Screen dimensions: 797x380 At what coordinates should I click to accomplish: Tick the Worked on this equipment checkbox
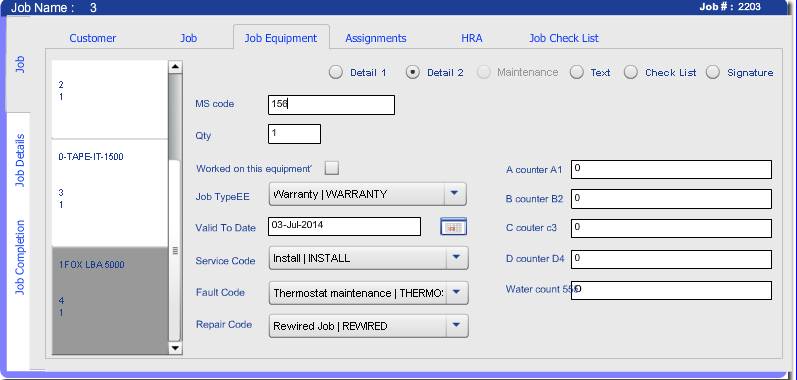point(332,168)
